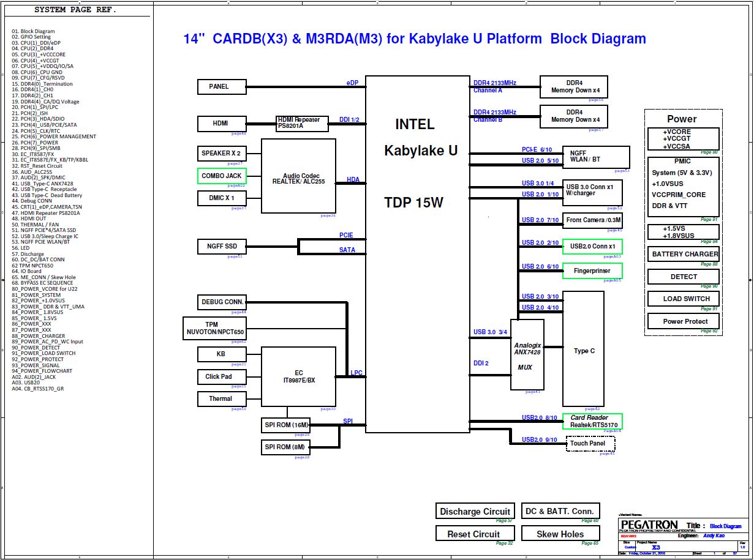Click the PMIC System (5V & 3.3V) block
The width and height of the screenshot is (754, 560).
[x=684, y=187]
